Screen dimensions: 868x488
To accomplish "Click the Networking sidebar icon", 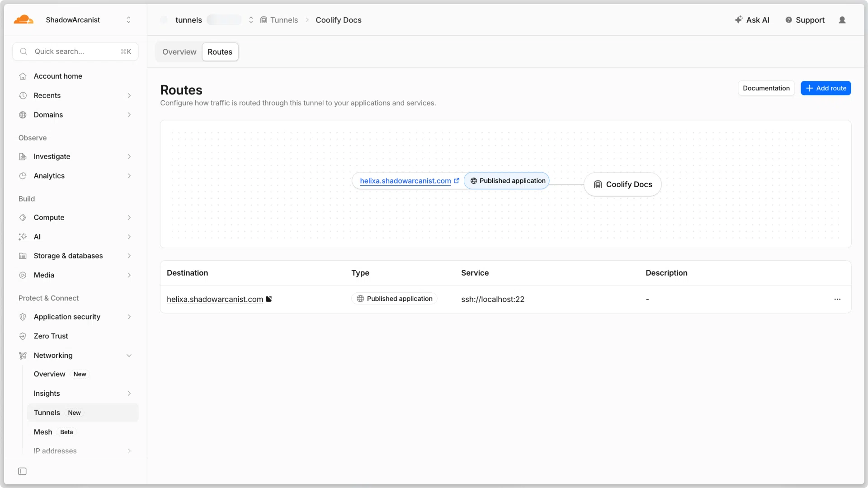I will click(23, 356).
